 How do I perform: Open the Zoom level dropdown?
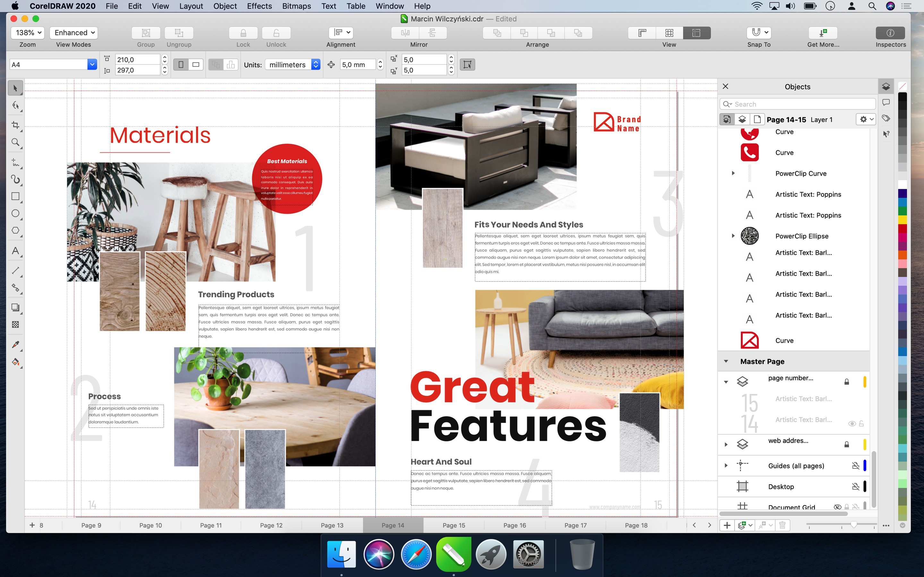(x=28, y=33)
